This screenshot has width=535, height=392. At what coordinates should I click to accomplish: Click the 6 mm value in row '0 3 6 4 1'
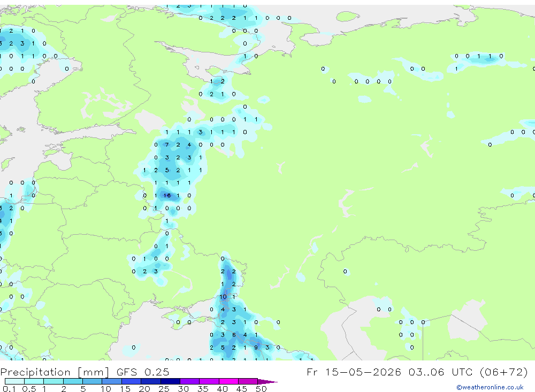click(234, 335)
